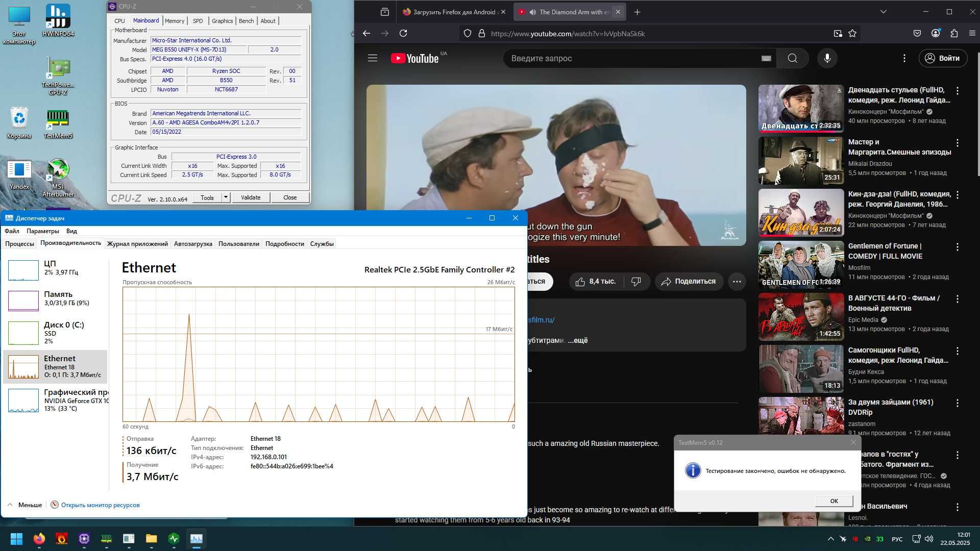Viewport: 980px width, 551px height.
Task: Open YouTube settings three-dot menu near Войти
Action: (904, 58)
